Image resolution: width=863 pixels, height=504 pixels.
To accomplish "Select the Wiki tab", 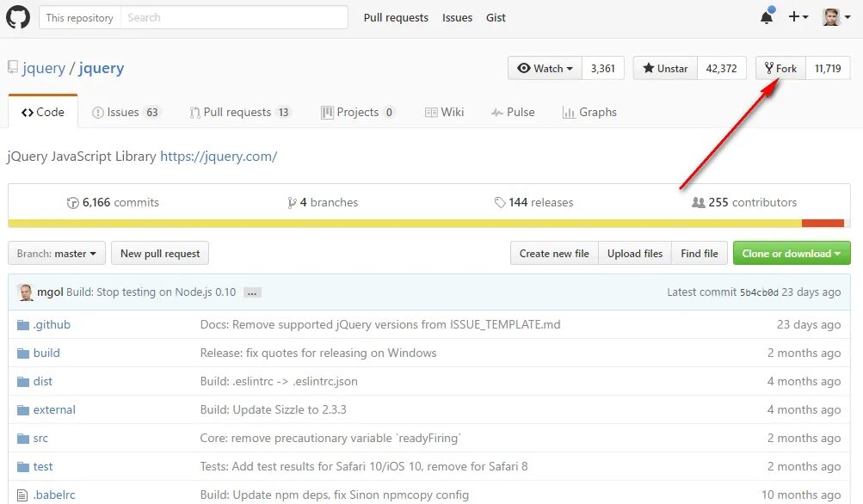I will coord(444,113).
